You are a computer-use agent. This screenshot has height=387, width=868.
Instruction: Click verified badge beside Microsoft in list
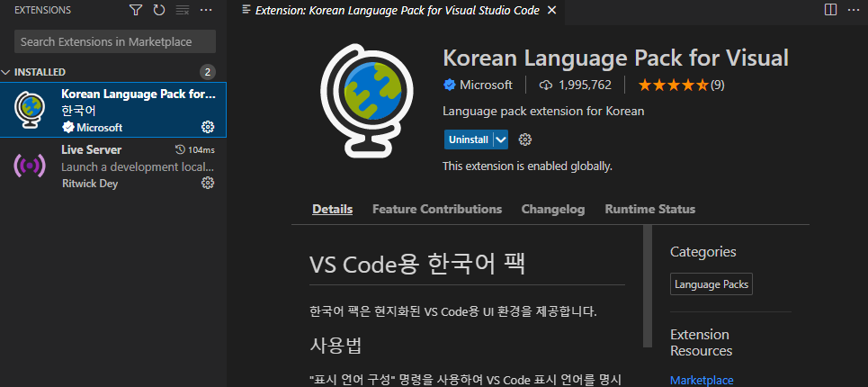click(68, 127)
